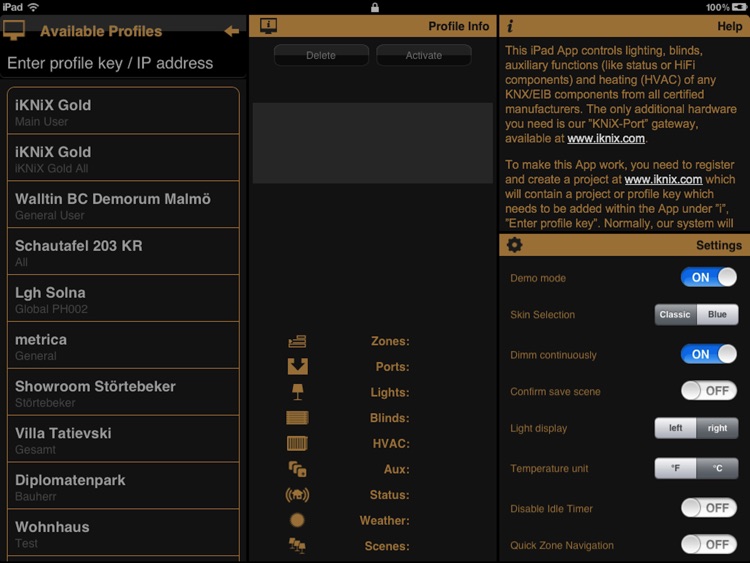Click the back arrow in Available Profiles header
Viewport: 750px width, 563px height.
coord(232,31)
